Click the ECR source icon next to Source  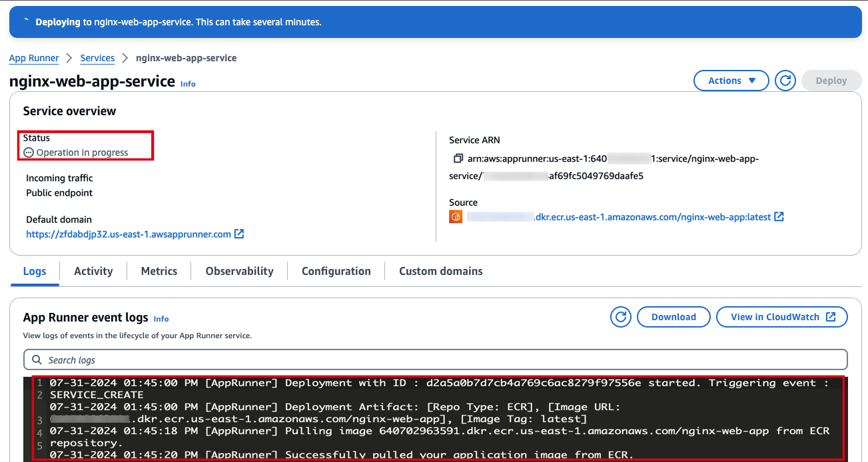tap(456, 216)
